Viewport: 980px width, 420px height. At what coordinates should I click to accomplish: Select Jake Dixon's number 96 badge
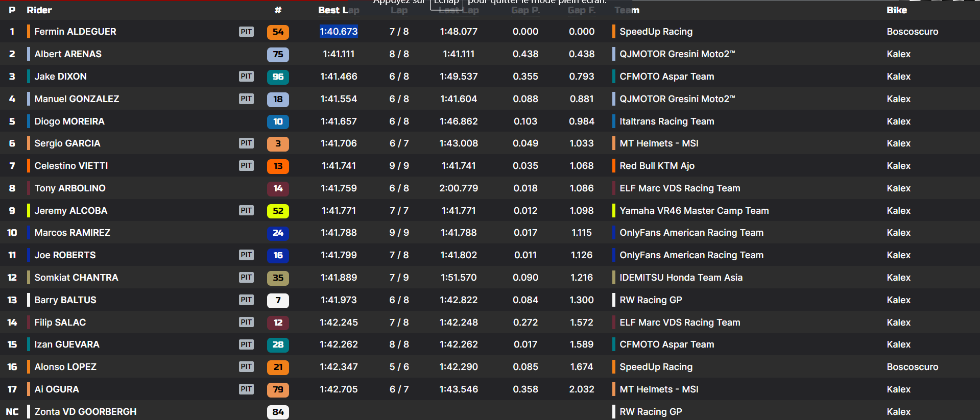tap(278, 77)
